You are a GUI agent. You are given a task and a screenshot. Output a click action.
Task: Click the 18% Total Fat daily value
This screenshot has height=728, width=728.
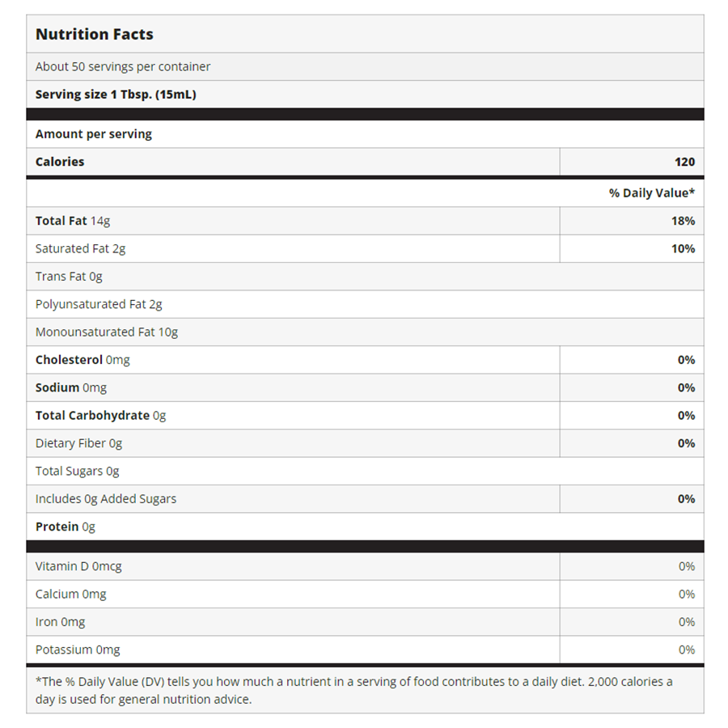(x=683, y=221)
